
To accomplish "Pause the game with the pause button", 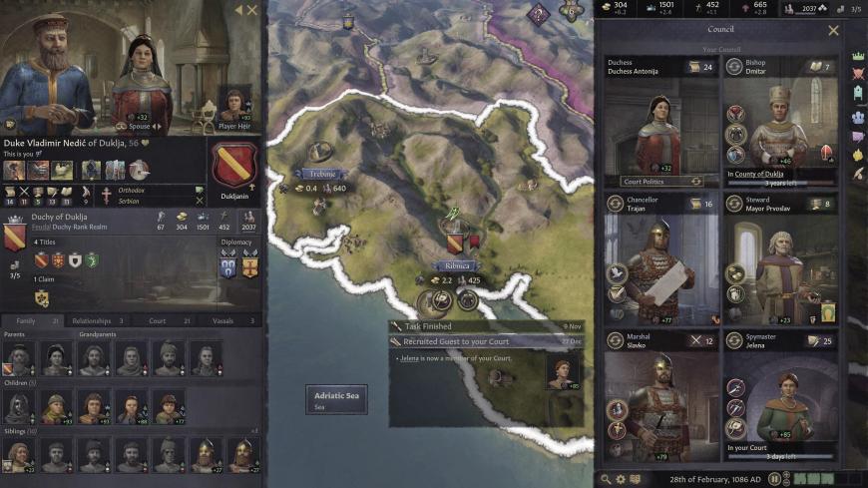I will [774, 479].
